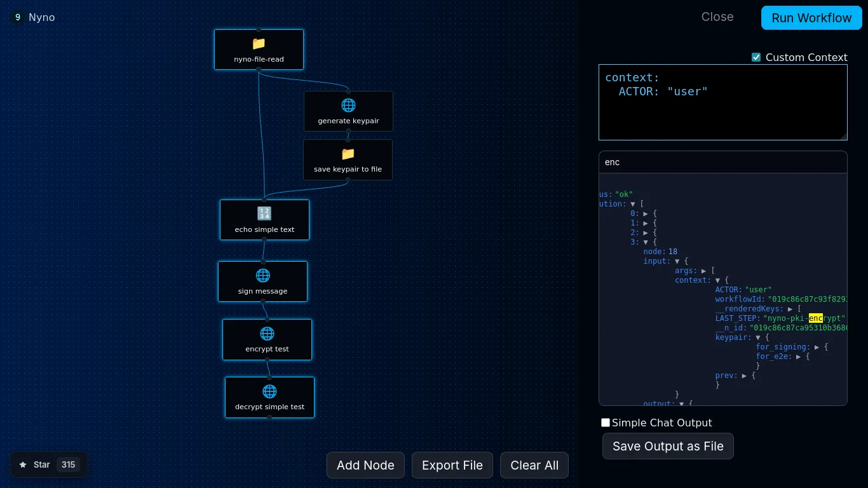Viewport: 868px width, 488px height.
Task: Click the Run Workflow button
Action: pos(811,18)
